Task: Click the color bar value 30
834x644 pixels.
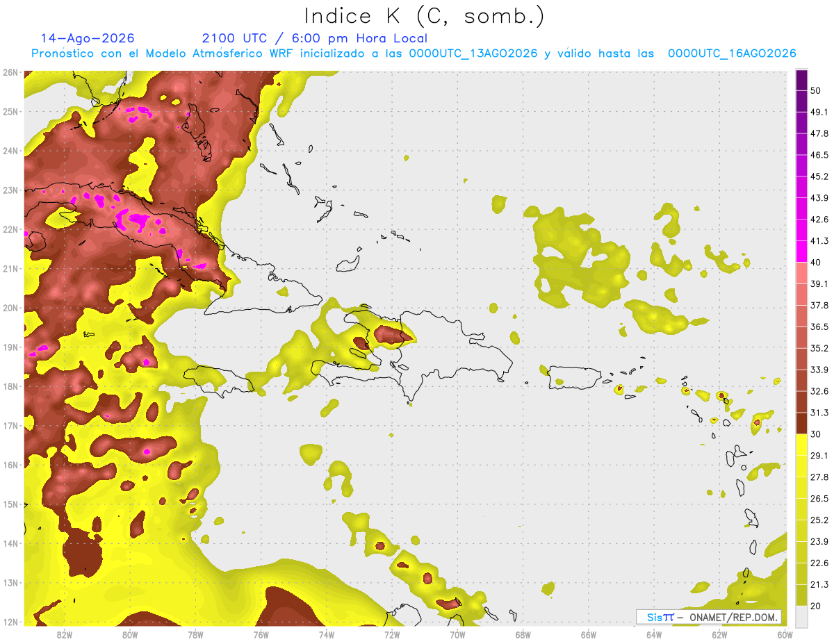Action: 816,434
